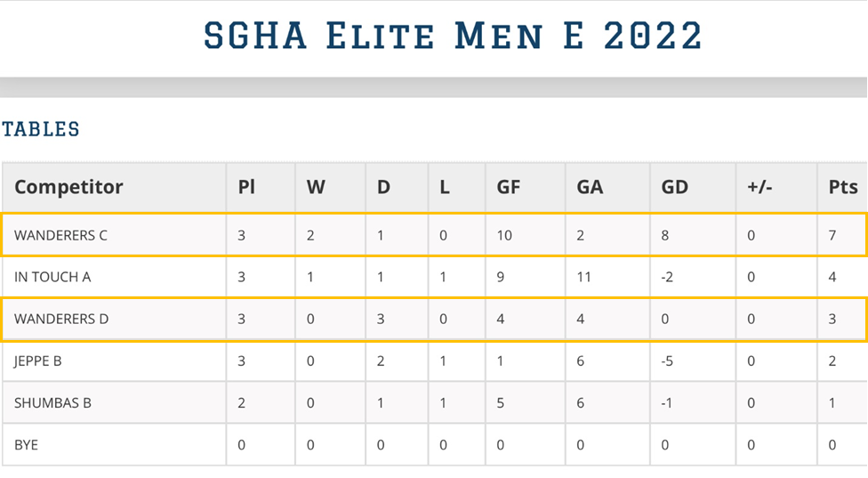Click the Competitor column header

click(x=68, y=187)
